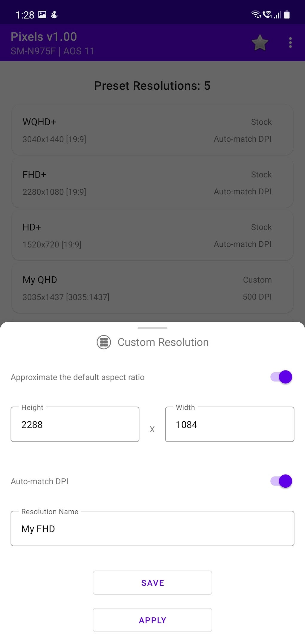
Task: Disable approximate default aspect ratio switch
Action: [281, 377]
